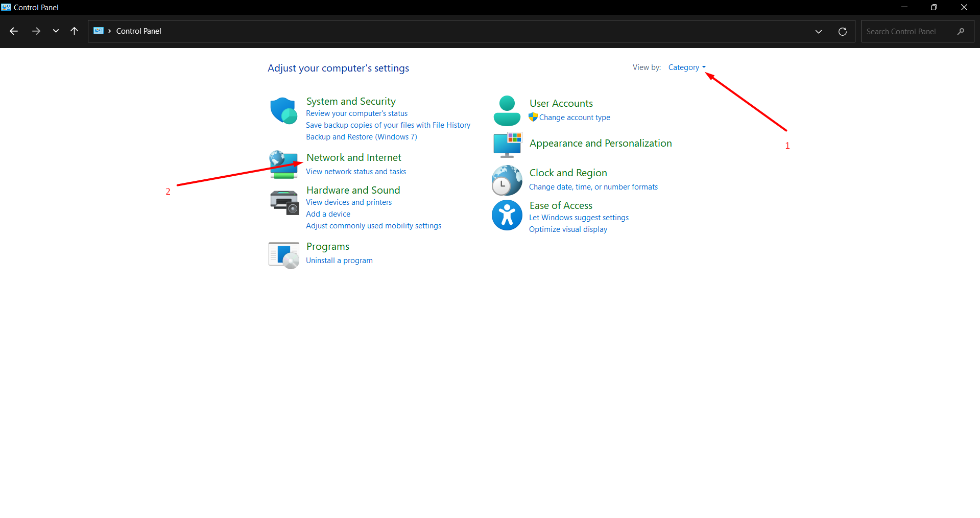Open the Network and Internet category

click(x=354, y=157)
